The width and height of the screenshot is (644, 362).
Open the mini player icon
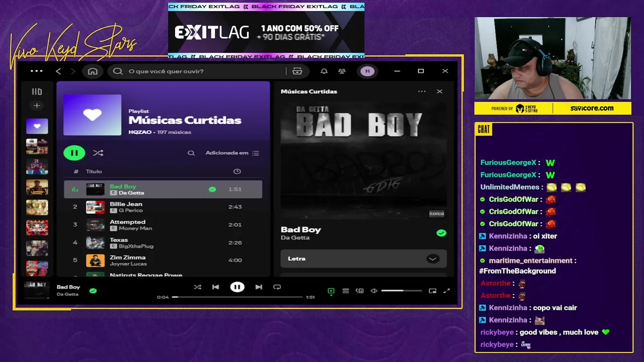click(433, 291)
